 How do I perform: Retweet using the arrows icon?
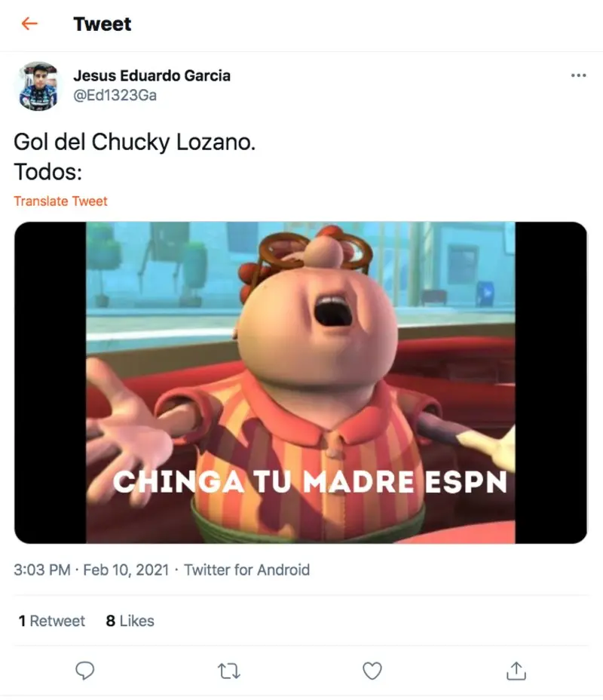tap(229, 671)
